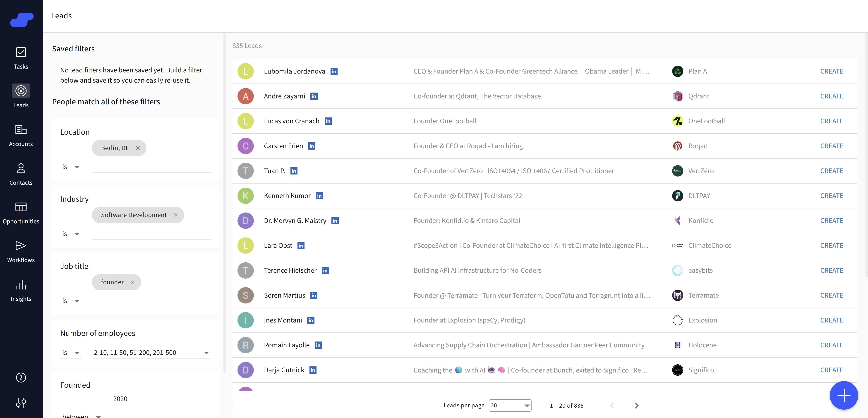Click the Job title value input field
Screen dimensions: 868x418
coord(151,301)
